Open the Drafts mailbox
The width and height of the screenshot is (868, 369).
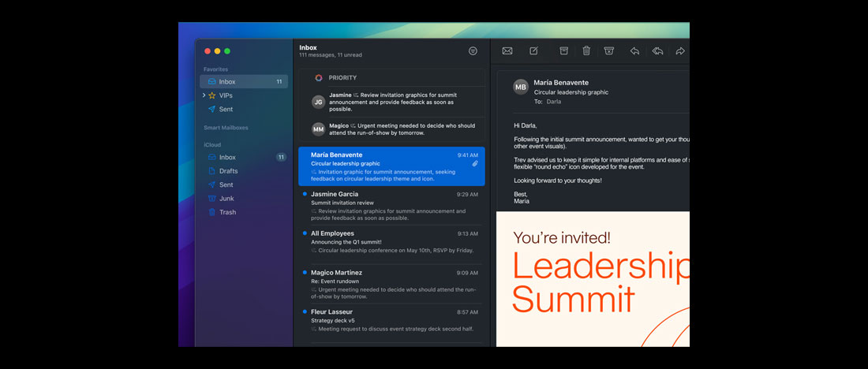coord(228,171)
